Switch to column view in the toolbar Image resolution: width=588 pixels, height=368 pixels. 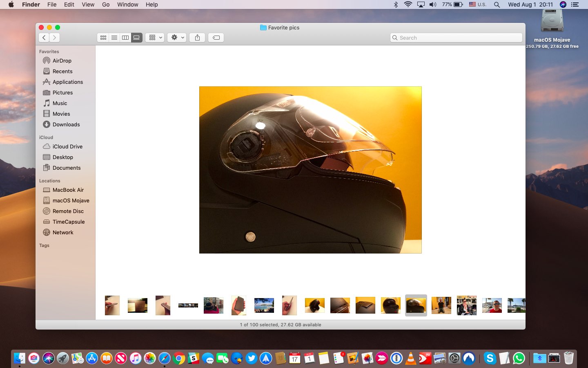pos(125,38)
